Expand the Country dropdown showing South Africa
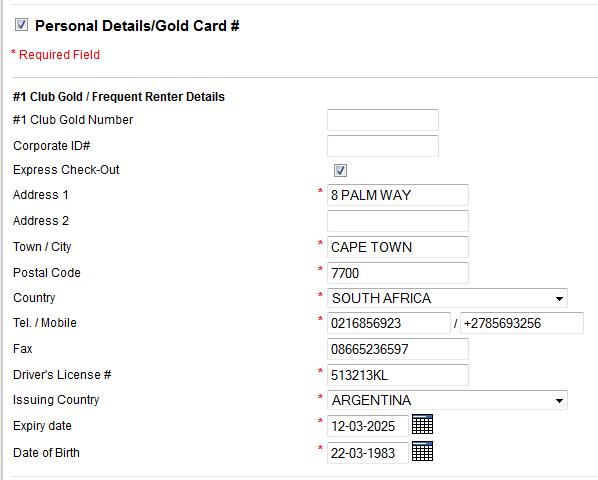598x480 pixels. point(447,298)
